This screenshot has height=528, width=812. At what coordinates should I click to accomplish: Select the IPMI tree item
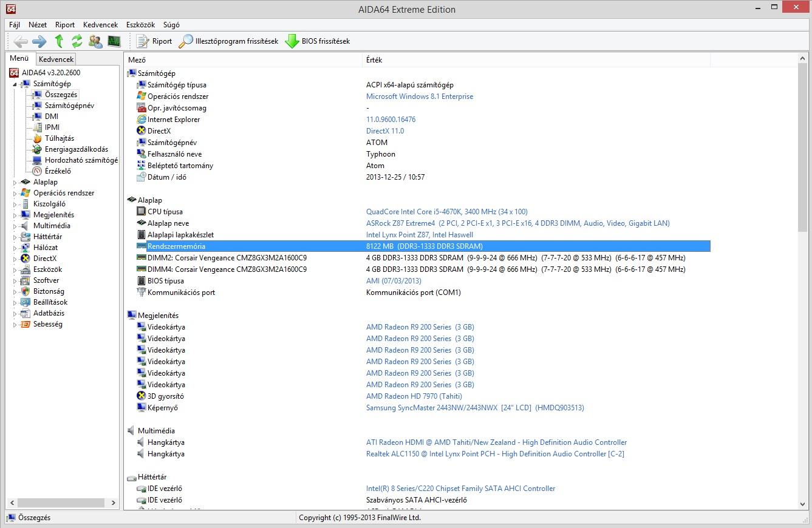pyautogui.click(x=52, y=127)
